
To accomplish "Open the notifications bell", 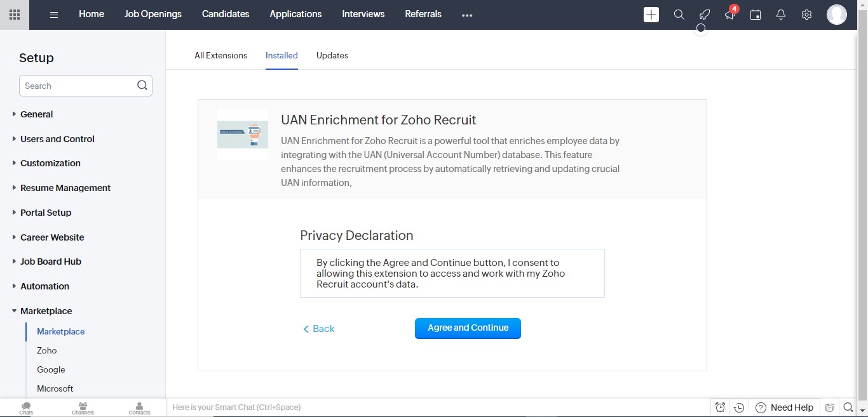I will pyautogui.click(x=781, y=15).
